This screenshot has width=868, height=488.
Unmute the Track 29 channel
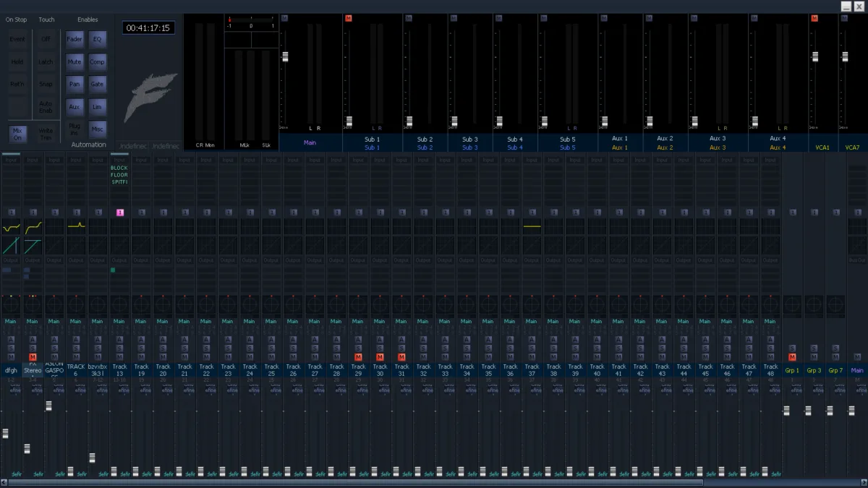point(358,357)
